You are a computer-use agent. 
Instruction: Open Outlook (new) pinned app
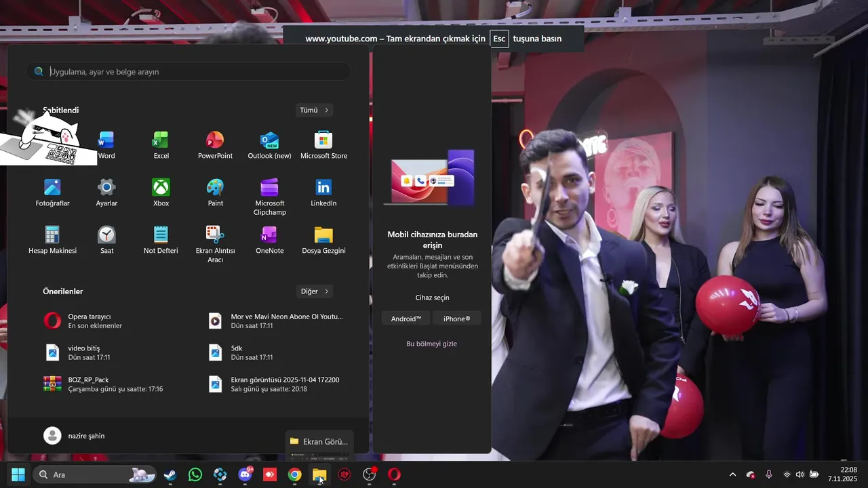tap(269, 146)
